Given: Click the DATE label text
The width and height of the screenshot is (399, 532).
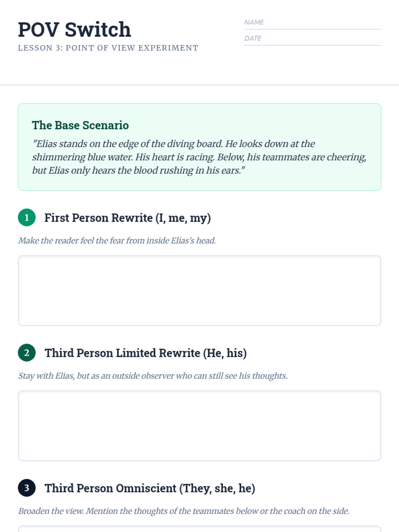Looking at the screenshot, I should click(253, 38).
